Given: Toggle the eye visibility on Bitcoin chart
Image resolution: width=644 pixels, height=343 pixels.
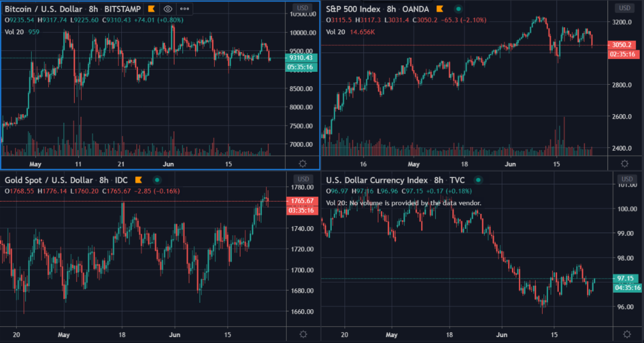Looking at the screenshot, I should coord(168,9).
